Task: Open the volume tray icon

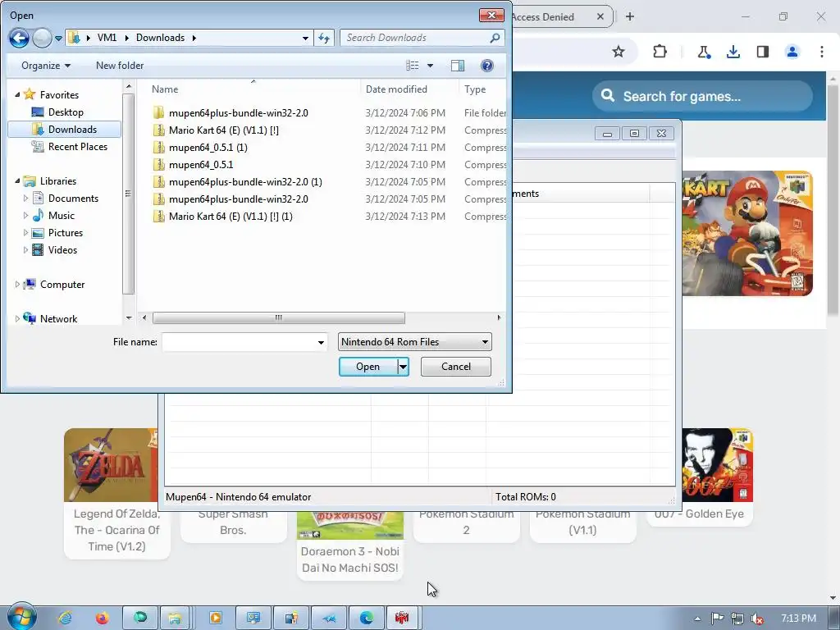Action: tap(756, 619)
